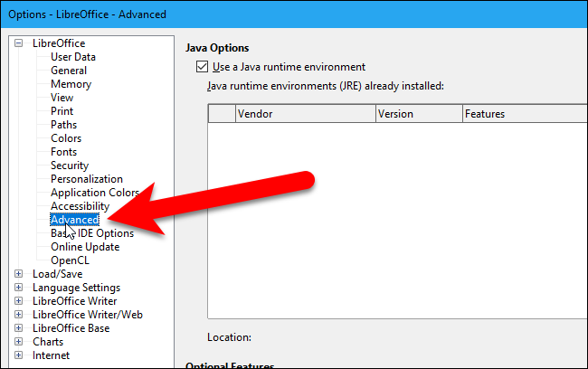This screenshot has height=369, width=588.
Task: Open Basic IDE Options page
Action: [92, 233]
